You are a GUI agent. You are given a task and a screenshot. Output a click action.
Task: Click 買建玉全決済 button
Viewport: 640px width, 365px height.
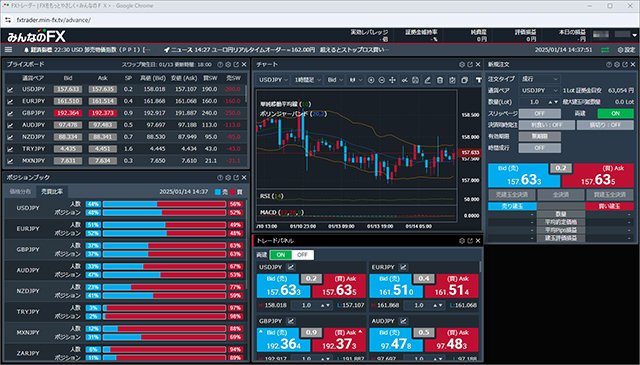click(x=609, y=195)
